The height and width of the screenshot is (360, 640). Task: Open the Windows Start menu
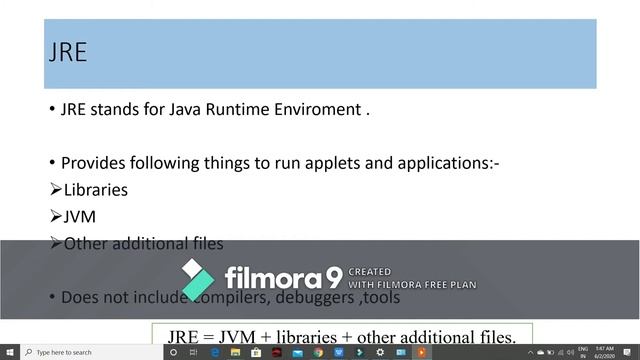click(x=10, y=352)
